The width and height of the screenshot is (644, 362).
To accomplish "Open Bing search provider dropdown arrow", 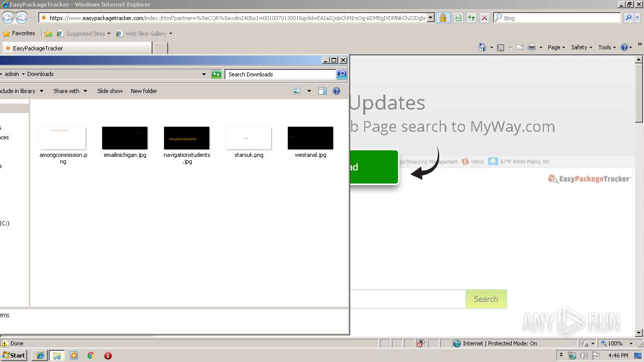I will click(x=636, y=18).
